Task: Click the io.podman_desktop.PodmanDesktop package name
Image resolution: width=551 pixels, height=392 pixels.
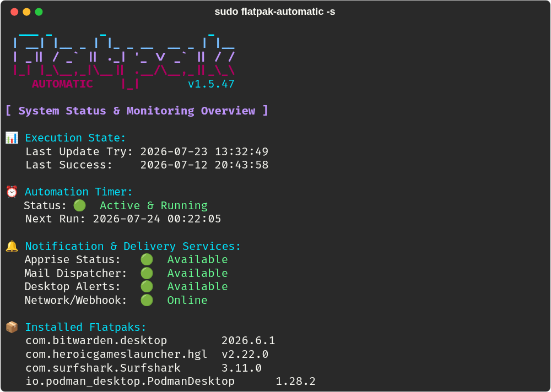Action: coord(130,382)
